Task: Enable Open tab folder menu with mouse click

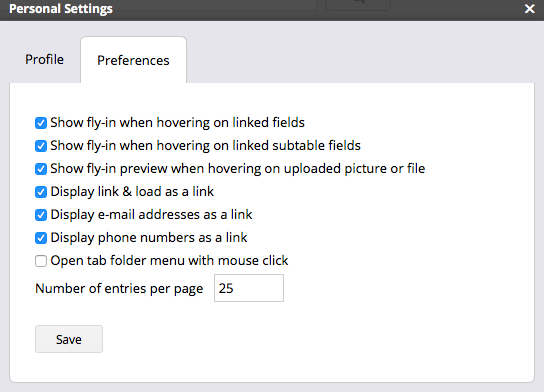Action: point(41,261)
